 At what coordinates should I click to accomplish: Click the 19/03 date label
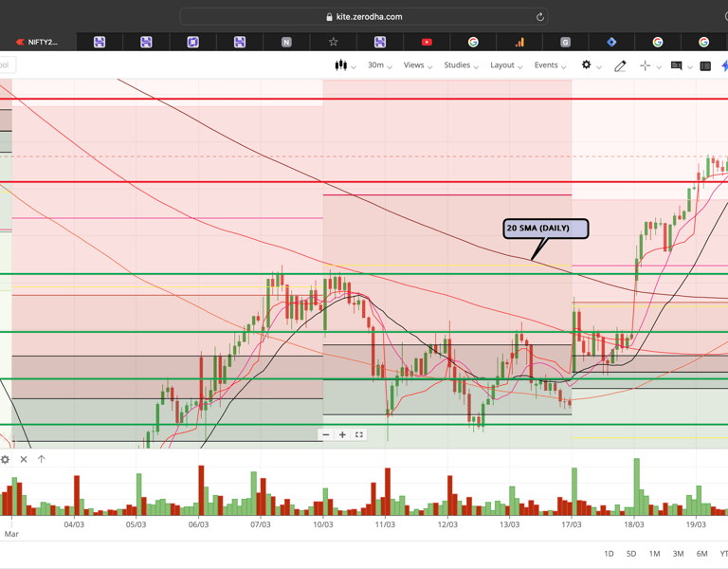(696, 524)
